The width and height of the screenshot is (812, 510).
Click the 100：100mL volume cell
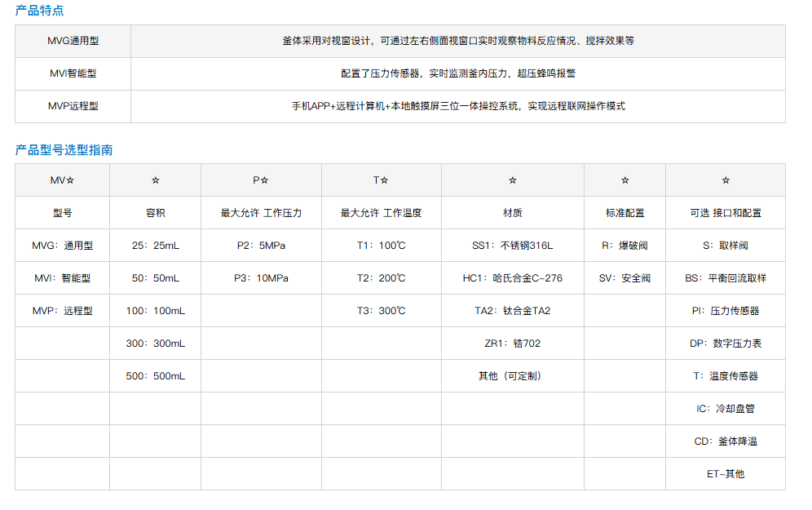156,311
